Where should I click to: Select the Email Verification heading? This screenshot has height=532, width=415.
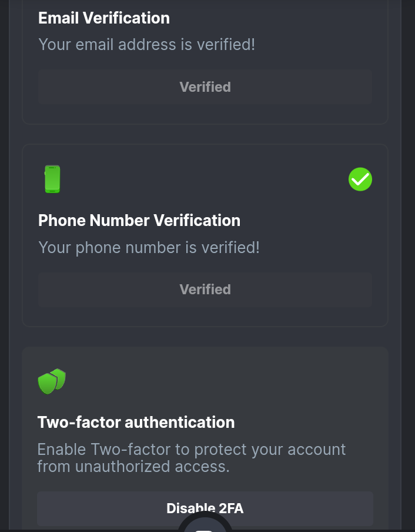tap(104, 18)
